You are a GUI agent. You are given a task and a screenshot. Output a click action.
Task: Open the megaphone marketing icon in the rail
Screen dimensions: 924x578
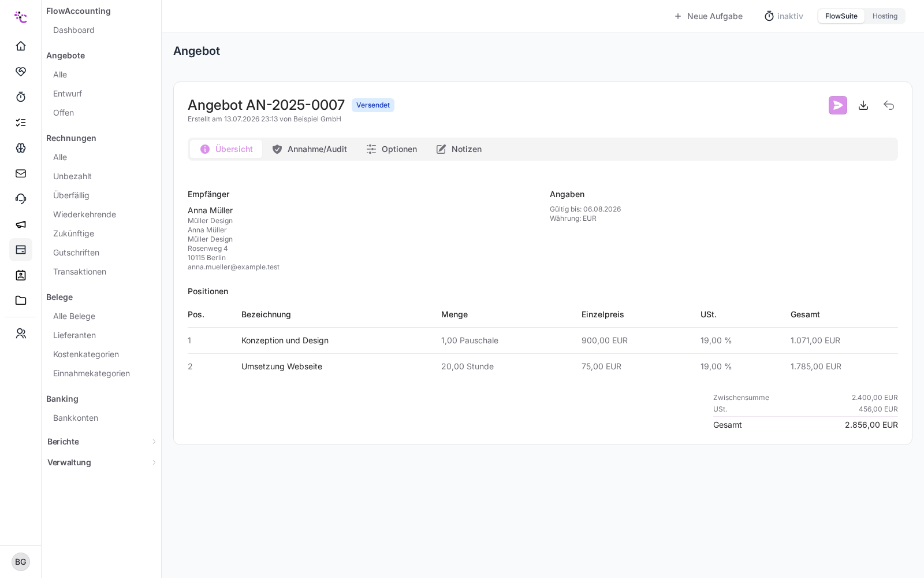21,224
